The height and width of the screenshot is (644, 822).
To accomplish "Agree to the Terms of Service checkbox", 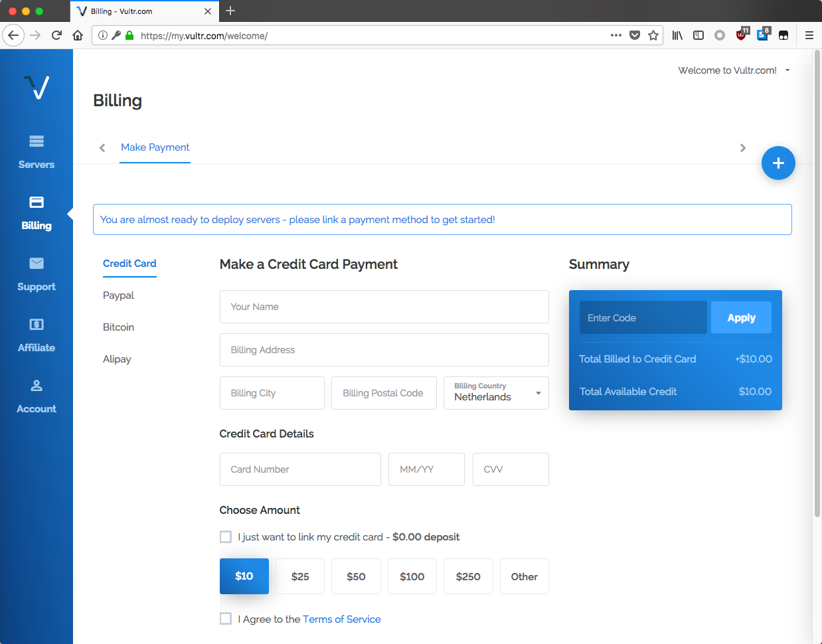I will pos(226,619).
